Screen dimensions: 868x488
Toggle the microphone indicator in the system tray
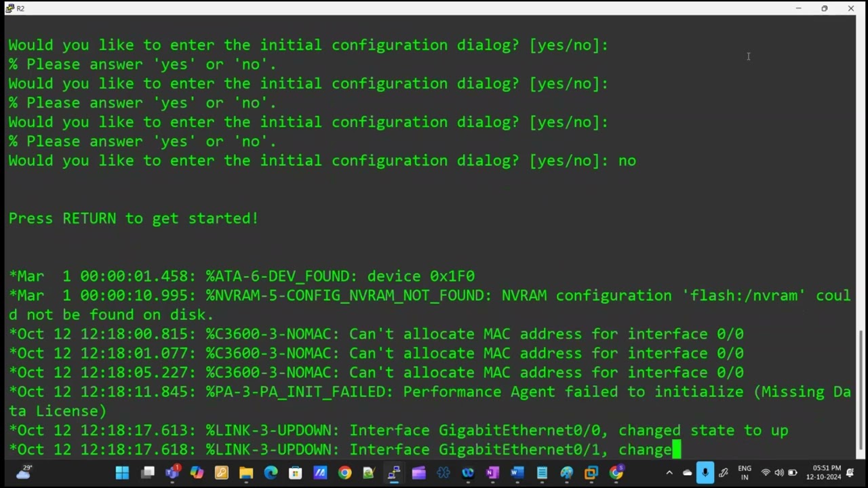(x=705, y=473)
